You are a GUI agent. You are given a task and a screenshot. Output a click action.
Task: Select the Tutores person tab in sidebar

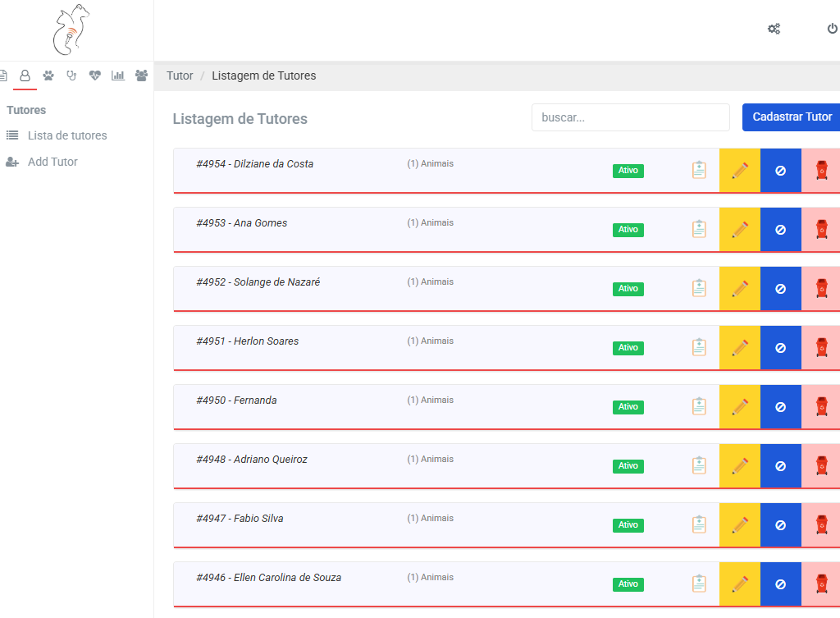pos(25,76)
